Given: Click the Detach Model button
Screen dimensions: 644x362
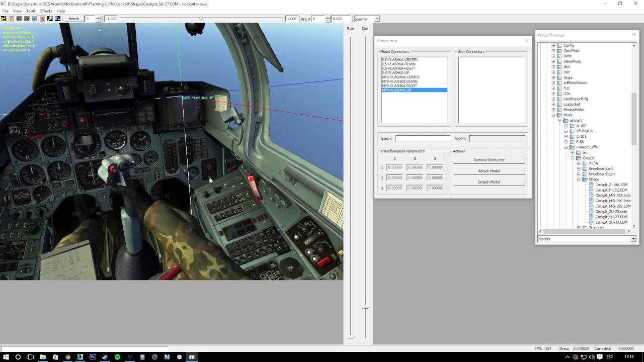Looking at the screenshot, I should [x=489, y=182].
